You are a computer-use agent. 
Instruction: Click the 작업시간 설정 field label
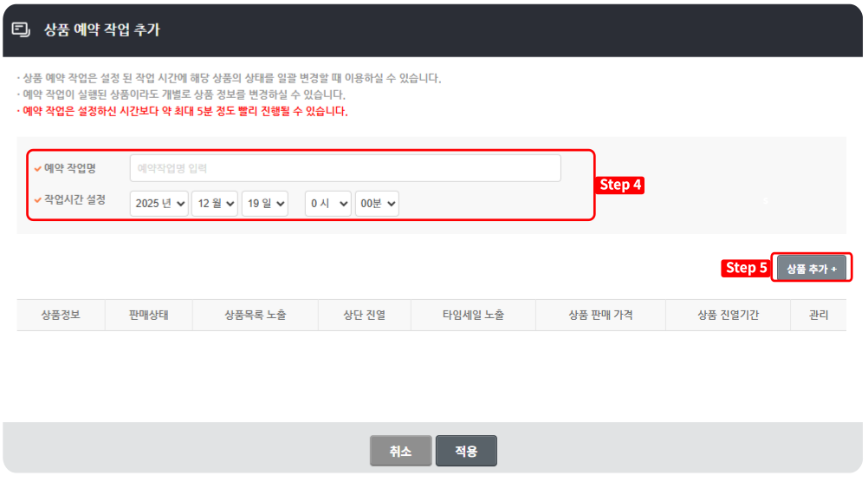(74, 200)
